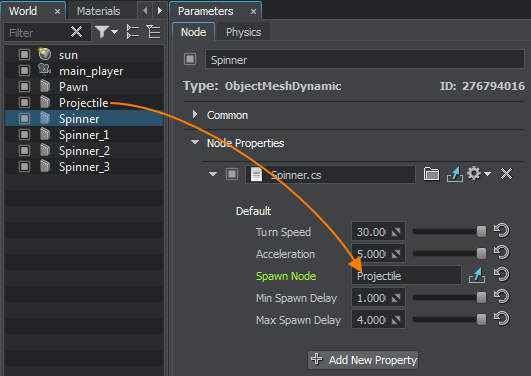Open folder icon next to Spinner.cs

431,174
